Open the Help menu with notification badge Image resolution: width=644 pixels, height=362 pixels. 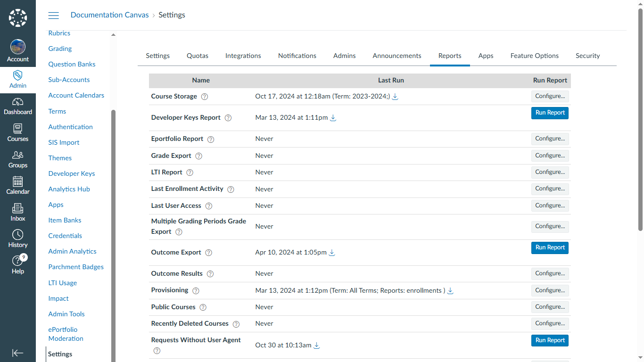click(18, 264)
